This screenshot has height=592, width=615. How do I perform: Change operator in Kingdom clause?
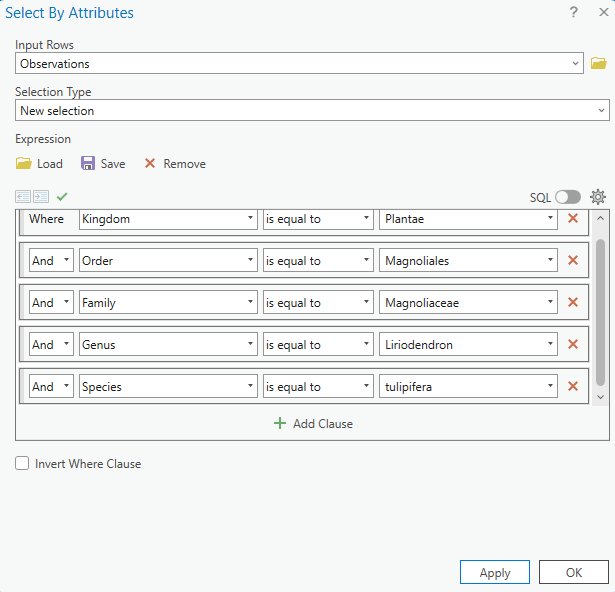[318, 219]
